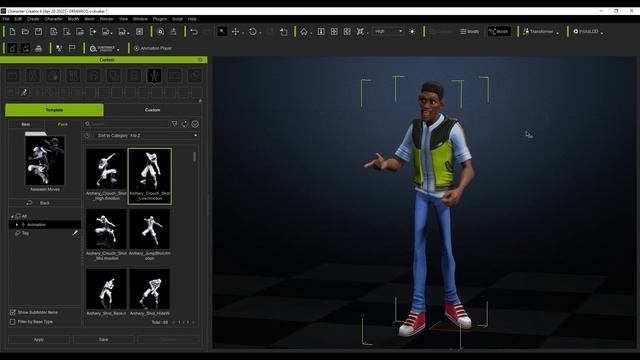The image size is (640, 360).
Task: Open the Substance Painter dropdown arrow
Action: [118, 49]
